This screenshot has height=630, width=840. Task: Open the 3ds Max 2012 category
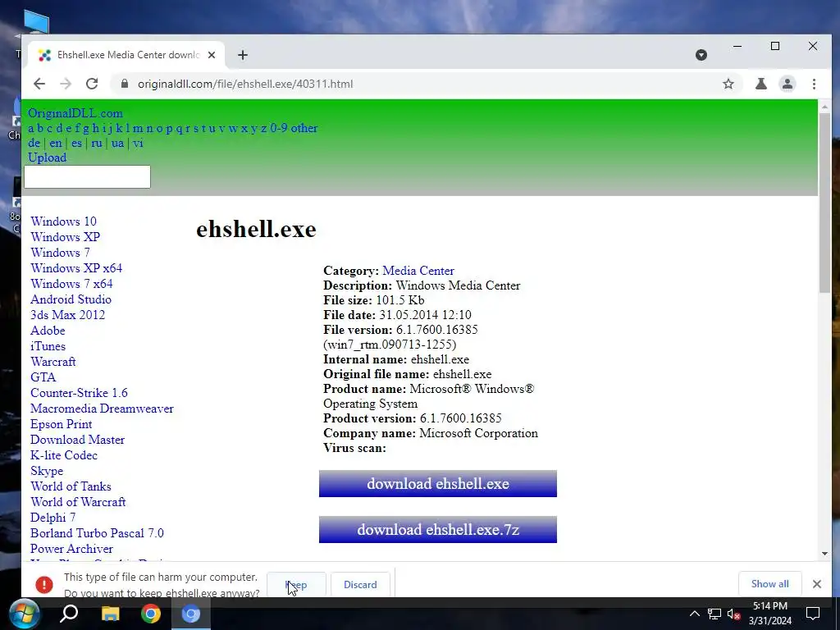[x=67, y=314]
